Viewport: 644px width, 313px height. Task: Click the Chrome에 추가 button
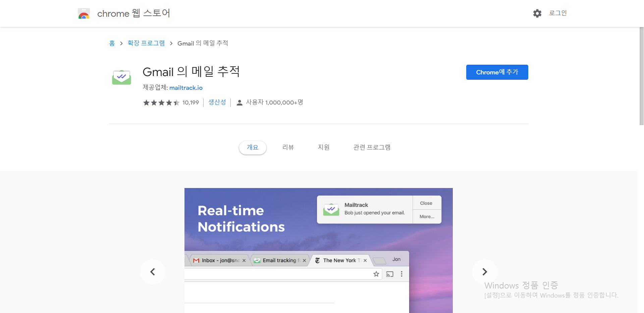(497, 72)
